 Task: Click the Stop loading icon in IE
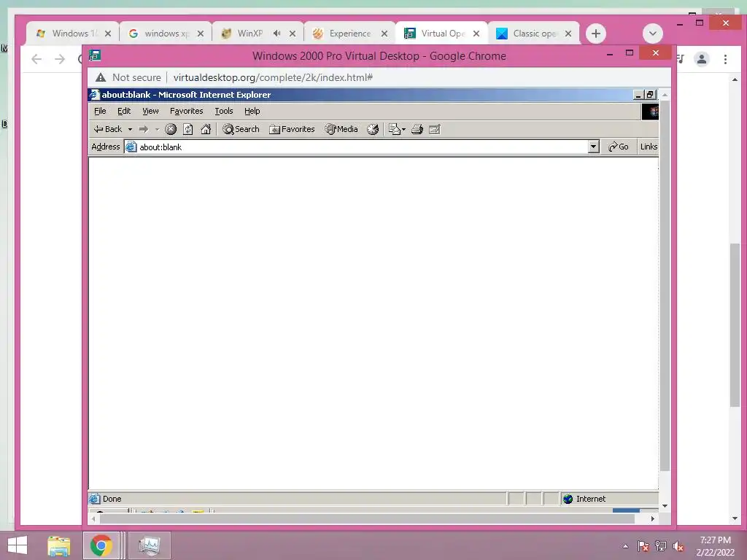171,129
